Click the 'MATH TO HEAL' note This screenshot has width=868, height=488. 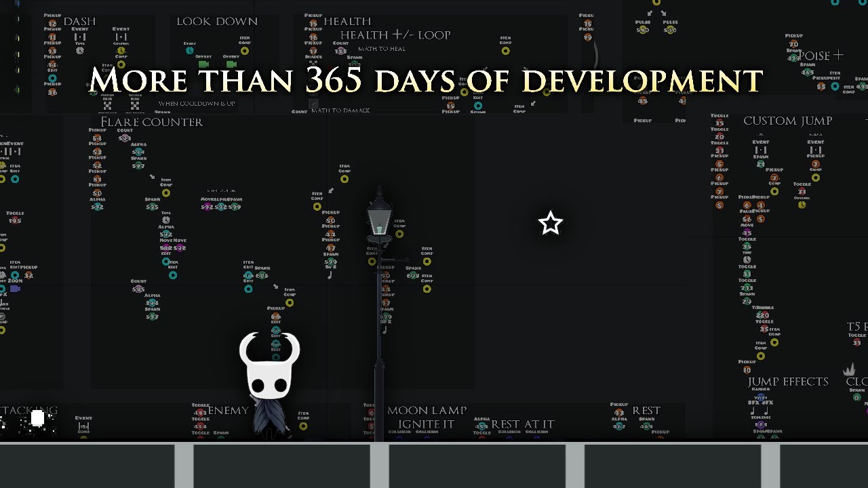pyautogui.click(x=382, y=49)
